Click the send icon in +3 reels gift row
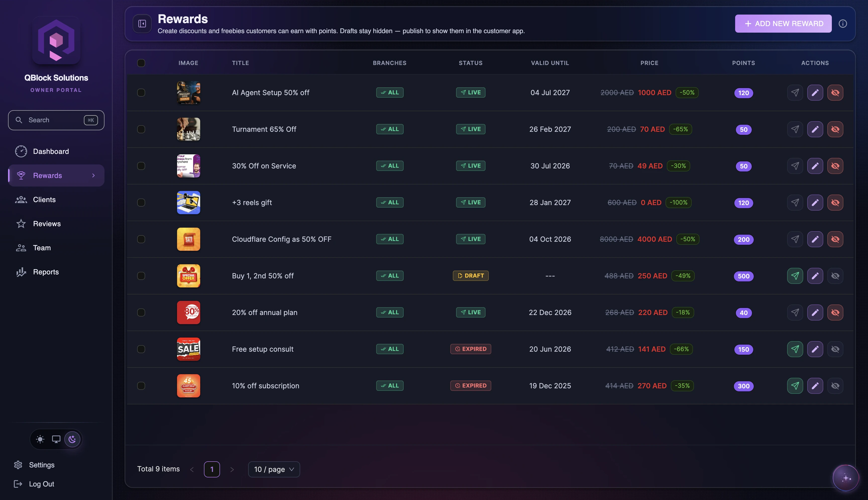The height and width of the screenshot is (500, 868). pos(795,203)
